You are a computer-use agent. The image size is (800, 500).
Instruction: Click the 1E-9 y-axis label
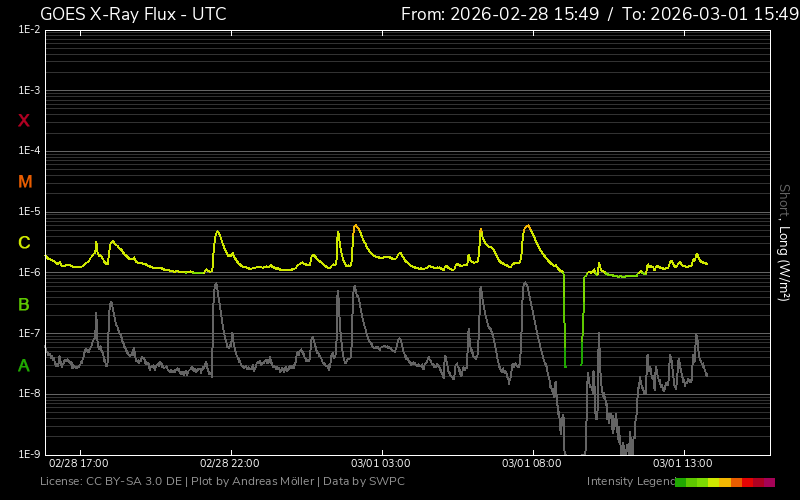coord(29,454)
